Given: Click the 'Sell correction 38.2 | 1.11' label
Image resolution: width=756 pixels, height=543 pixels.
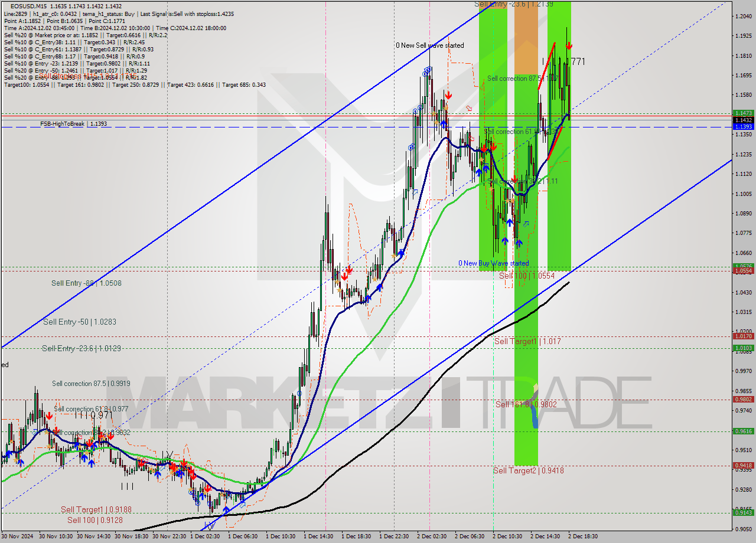Looking at the screenshot, I should tap(522, 181).
